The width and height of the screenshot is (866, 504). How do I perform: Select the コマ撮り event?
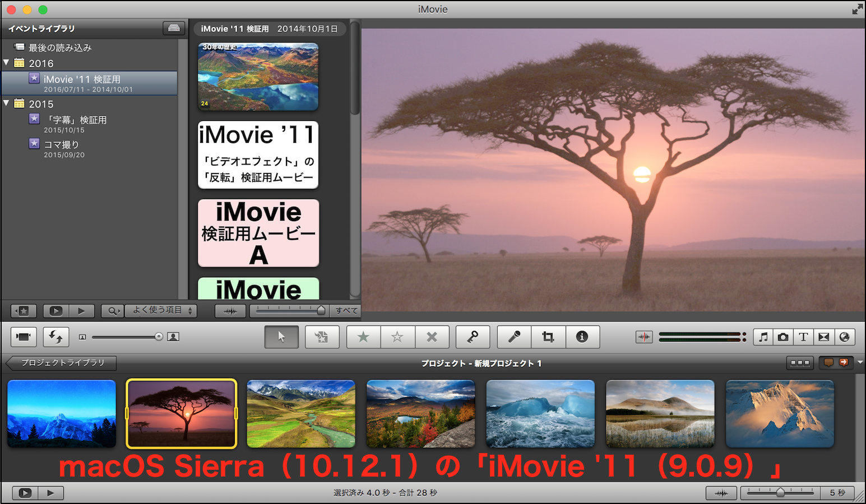click(61, 144)
